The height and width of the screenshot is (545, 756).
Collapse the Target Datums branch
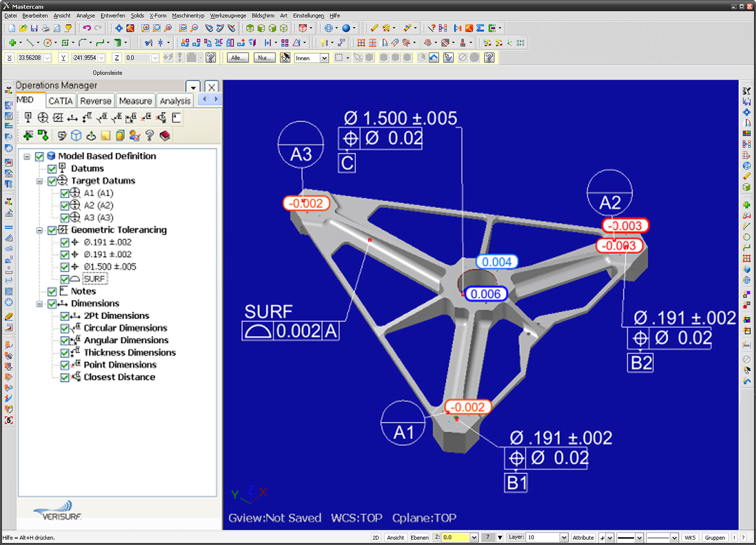point(39,181)
